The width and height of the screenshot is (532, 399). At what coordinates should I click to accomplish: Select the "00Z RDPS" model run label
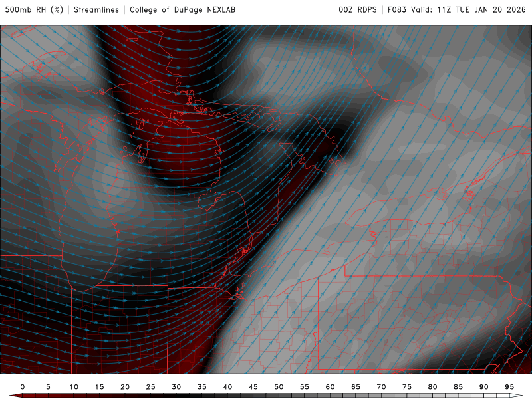pyautogui.click(x=358, y=9)
